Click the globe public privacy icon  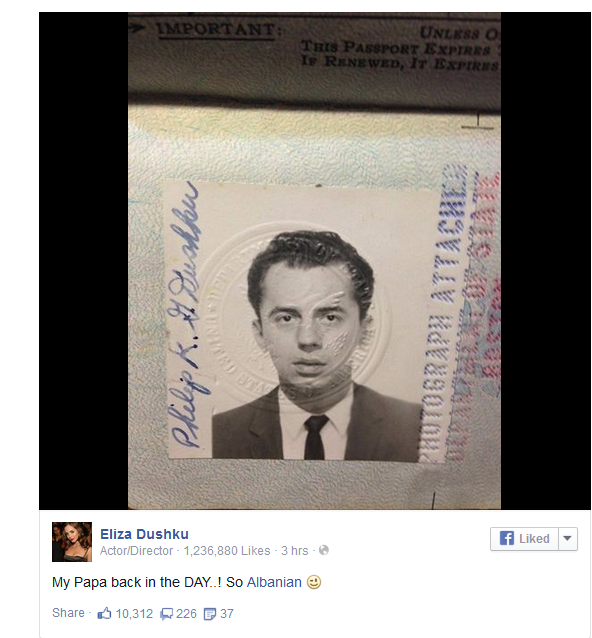(x=324, y=550)
